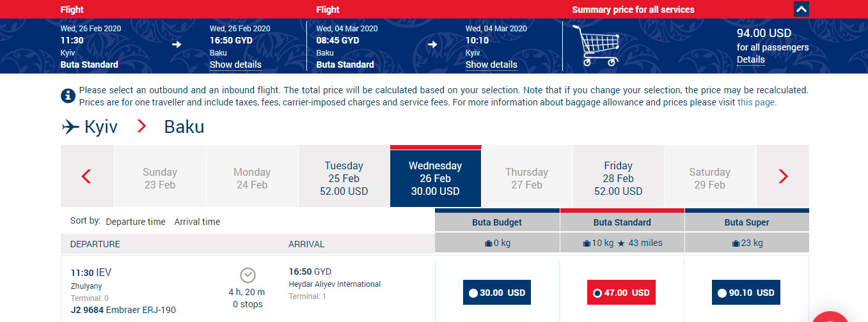Click the blue info icon
This screenshot has width=868, height=322.
(68, 96)
